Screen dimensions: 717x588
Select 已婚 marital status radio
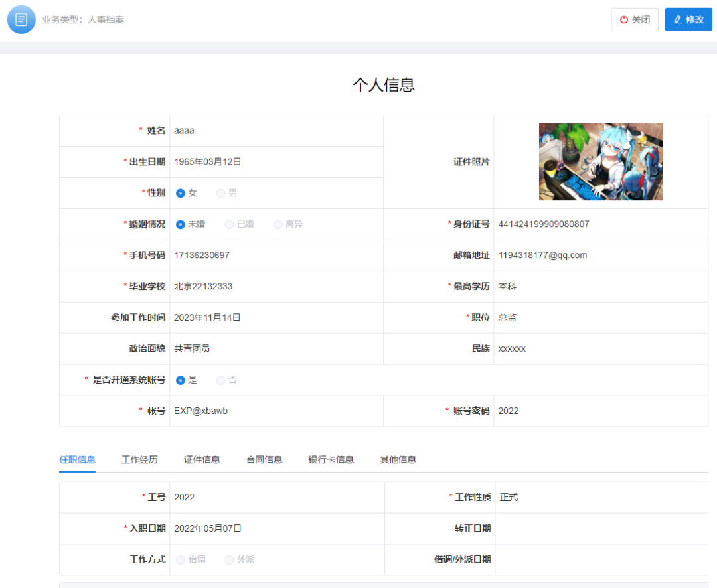pos(229,224)
